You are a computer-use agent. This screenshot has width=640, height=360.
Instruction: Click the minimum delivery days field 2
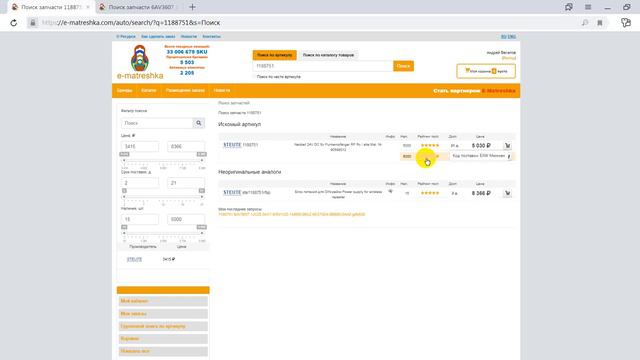point(140,183)
